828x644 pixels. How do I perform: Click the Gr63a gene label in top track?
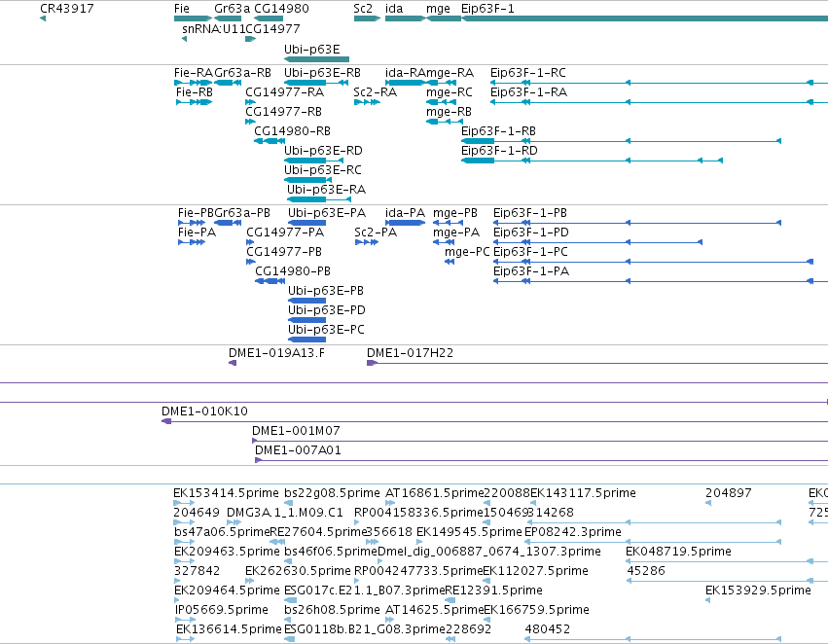[x=232, y=9]
